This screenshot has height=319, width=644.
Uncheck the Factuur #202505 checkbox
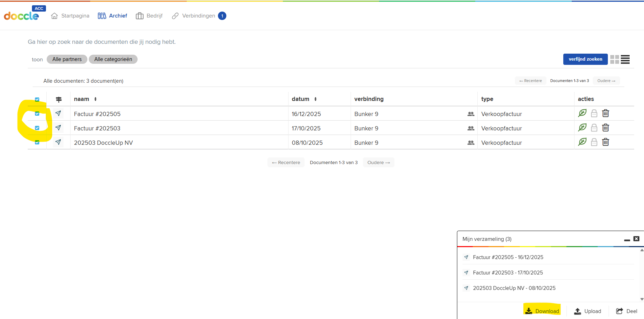(37, 114)
